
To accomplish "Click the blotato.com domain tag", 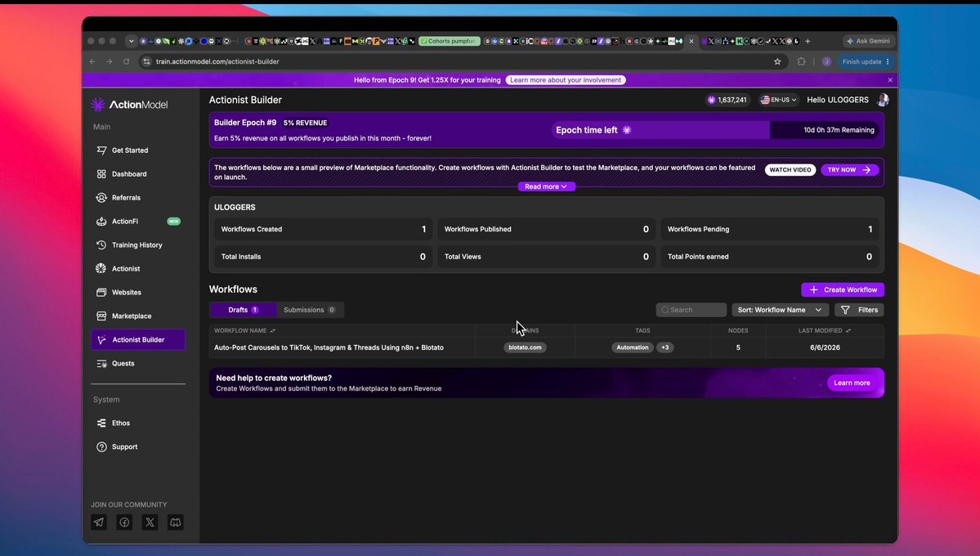I will 525,347.
